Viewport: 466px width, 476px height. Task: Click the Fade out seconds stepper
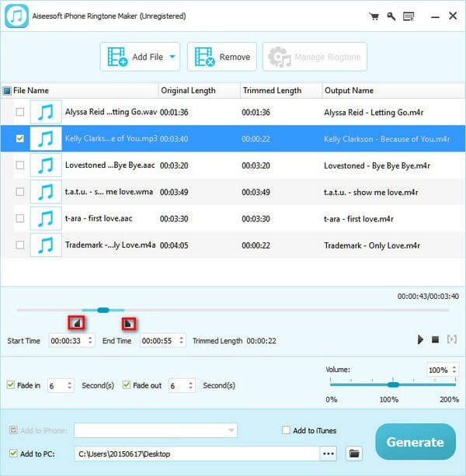click(x=190, y=385)
